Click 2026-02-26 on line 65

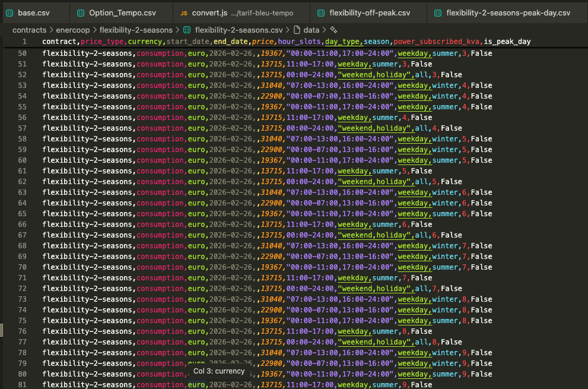pos(231,214)
